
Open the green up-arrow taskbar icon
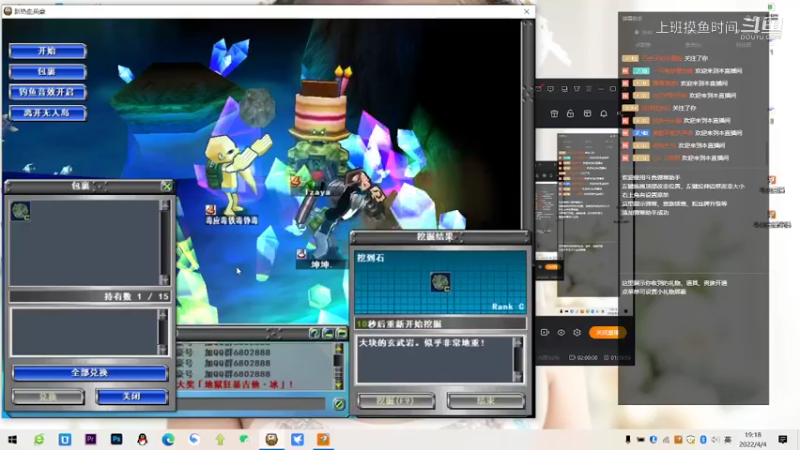[220, 439]
